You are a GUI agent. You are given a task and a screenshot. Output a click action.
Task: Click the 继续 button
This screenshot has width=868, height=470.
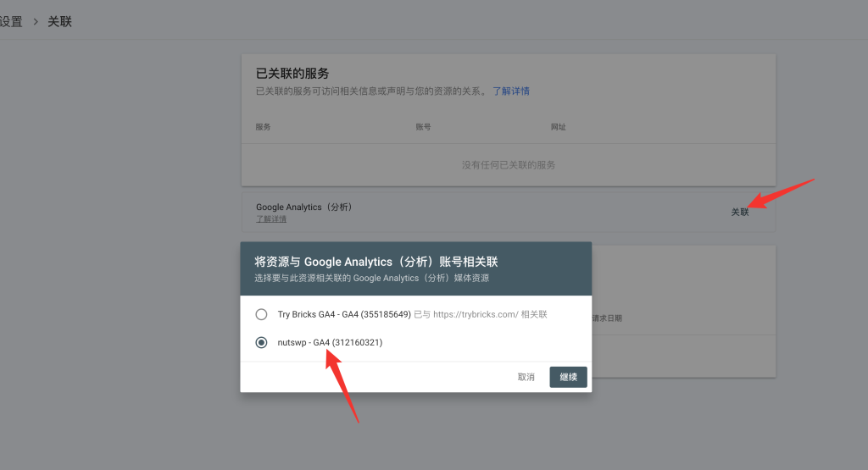[x=568, y=377]
